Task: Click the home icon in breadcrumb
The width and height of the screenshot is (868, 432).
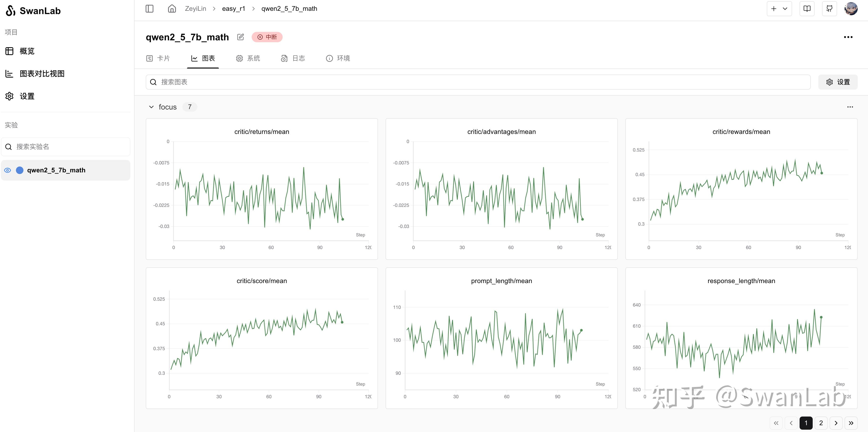Action: 172,9
